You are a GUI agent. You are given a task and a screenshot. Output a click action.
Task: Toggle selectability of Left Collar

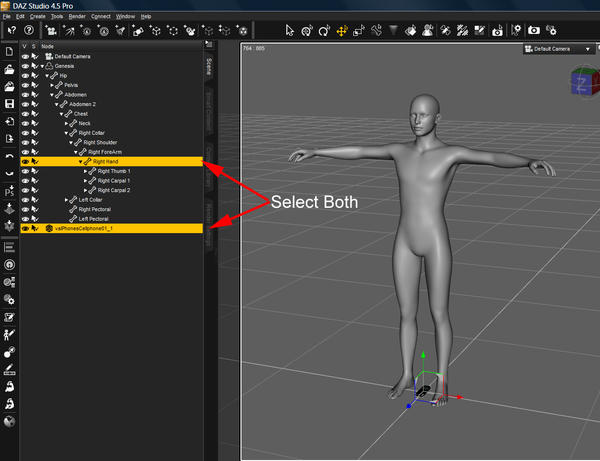[35, 200]
